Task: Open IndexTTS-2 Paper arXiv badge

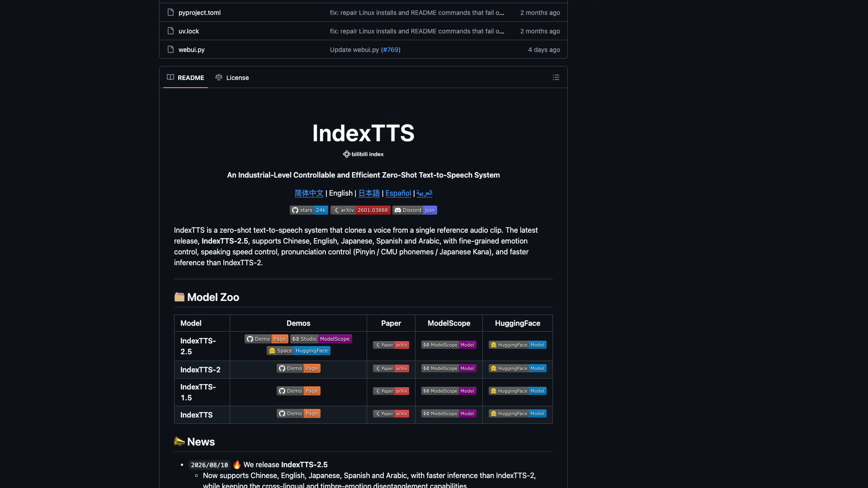Action: coord(391,368)
